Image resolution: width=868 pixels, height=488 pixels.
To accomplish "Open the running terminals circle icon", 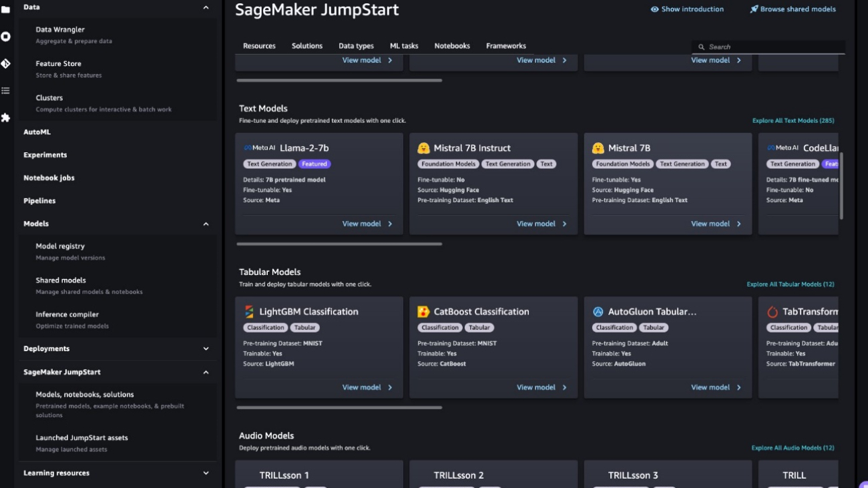I will (5, 36).
